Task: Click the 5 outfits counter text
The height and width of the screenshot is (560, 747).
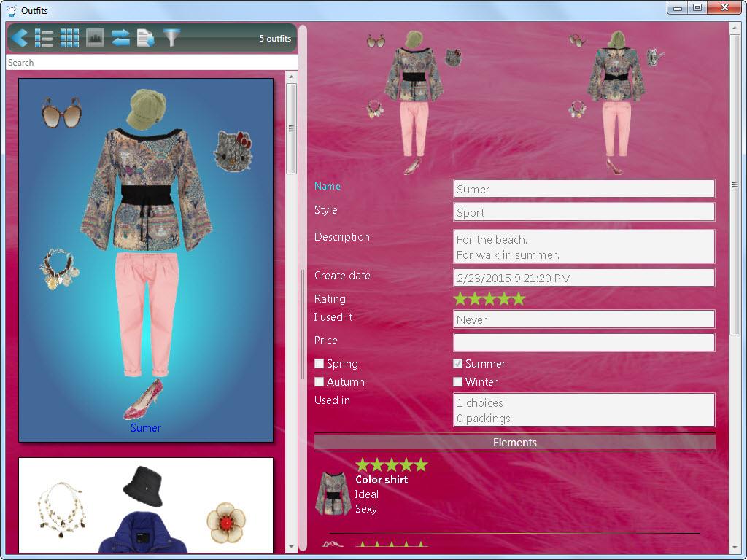Action: point(275,39)
